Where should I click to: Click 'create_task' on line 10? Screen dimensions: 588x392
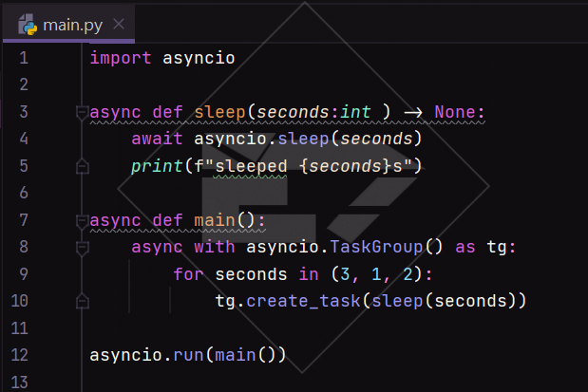click(x=303, y=301)
